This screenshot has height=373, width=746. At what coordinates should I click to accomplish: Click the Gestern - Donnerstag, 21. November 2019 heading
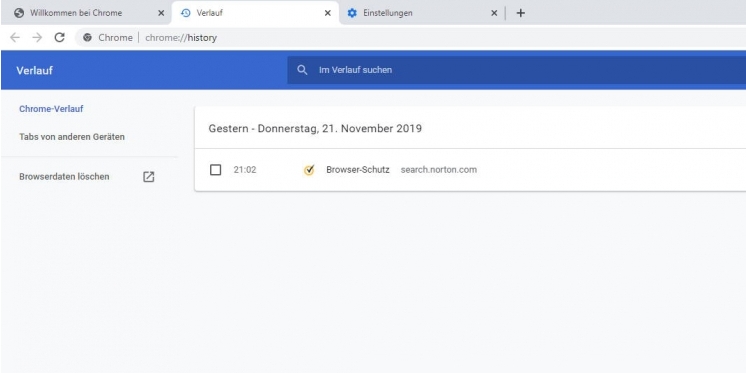(315, 128)
